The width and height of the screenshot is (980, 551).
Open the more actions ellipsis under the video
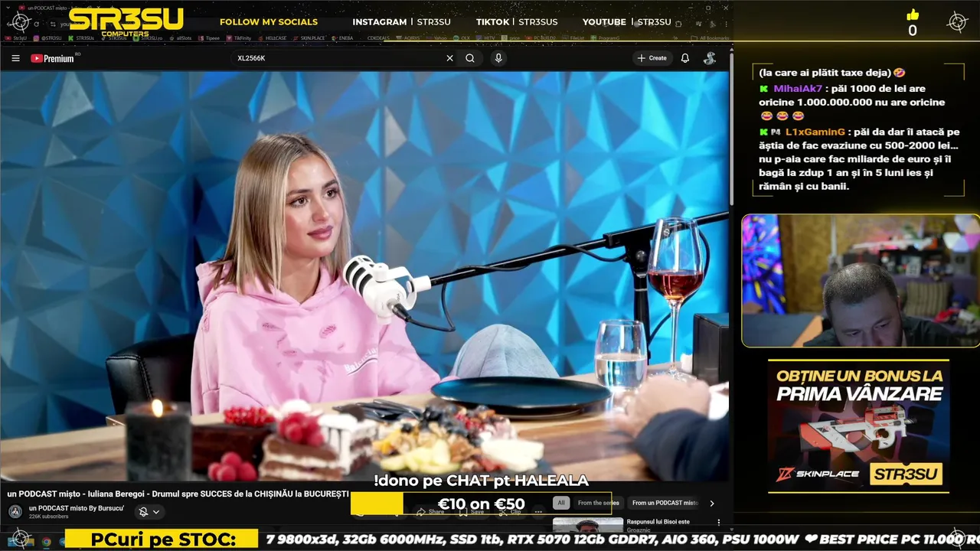pyautogui.click(x=538, y=512)
